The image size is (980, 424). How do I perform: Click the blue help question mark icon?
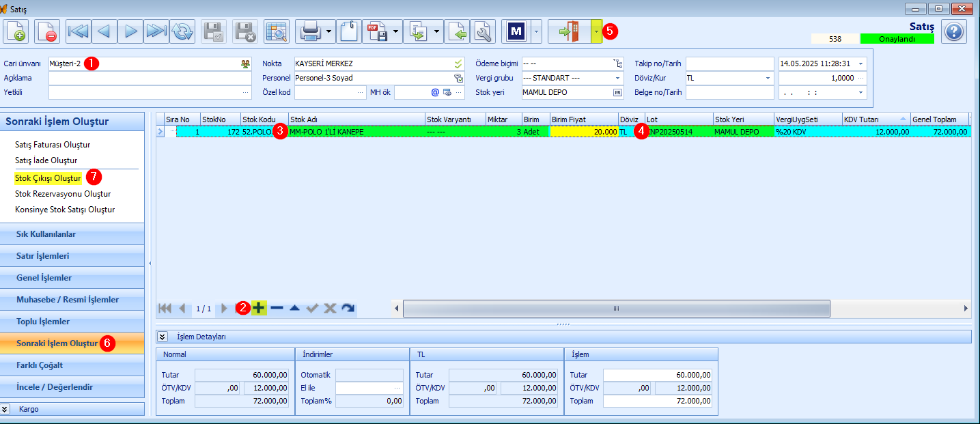(954, 31)
